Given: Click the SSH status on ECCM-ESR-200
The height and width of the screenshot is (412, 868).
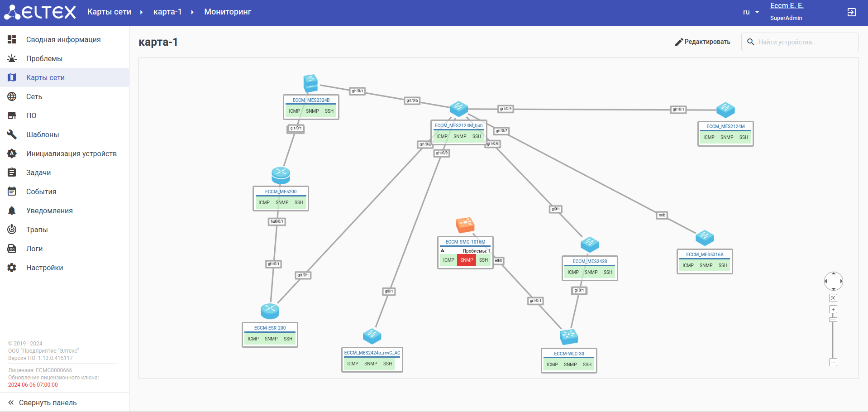Looking at the screenshot, I should click(x=288, y=339).
